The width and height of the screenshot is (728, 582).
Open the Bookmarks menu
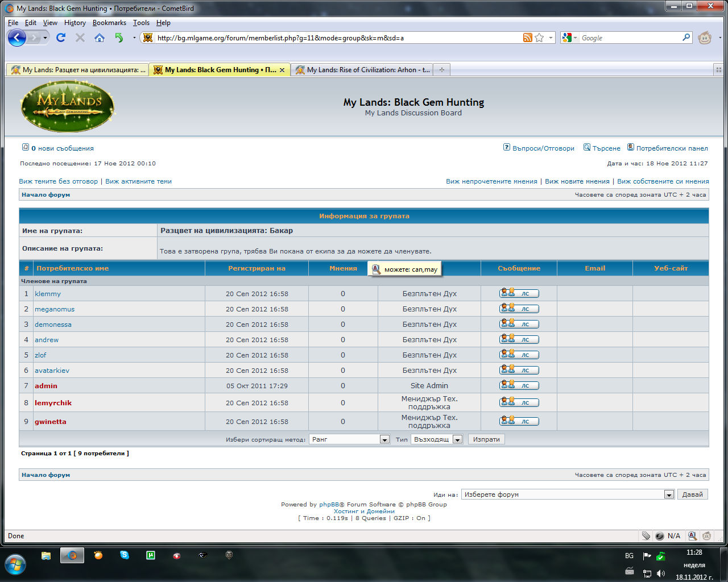tap(109, 23)
